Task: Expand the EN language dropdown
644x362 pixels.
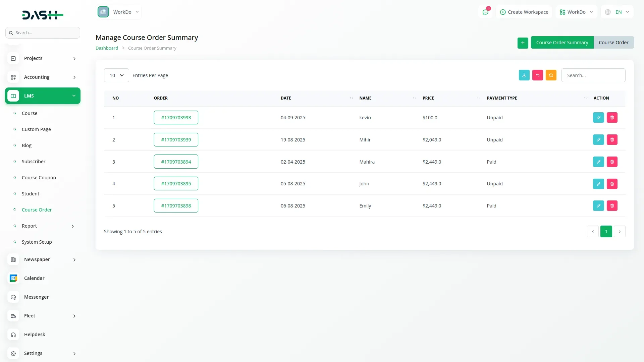Action: (618, 12)
